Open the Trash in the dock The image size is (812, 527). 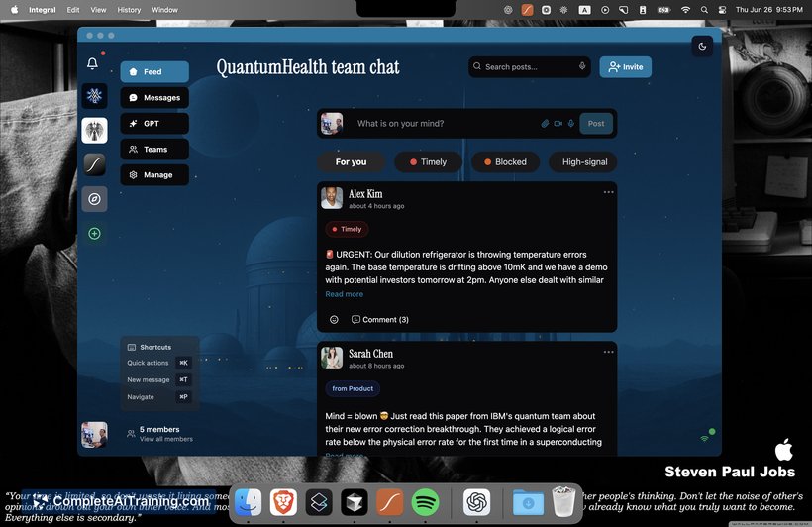563,501
